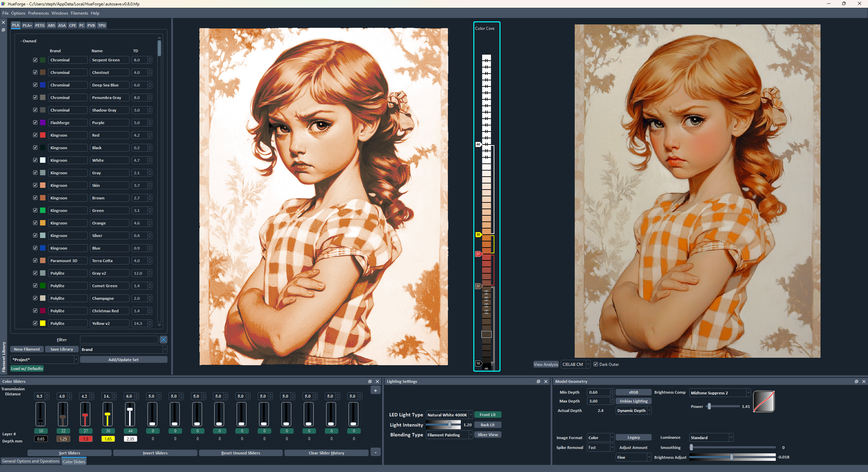The height and width of the screenshot is (472, 868).
Task: Adjust the Light Intensity slider
Action: tap(450, 425)
